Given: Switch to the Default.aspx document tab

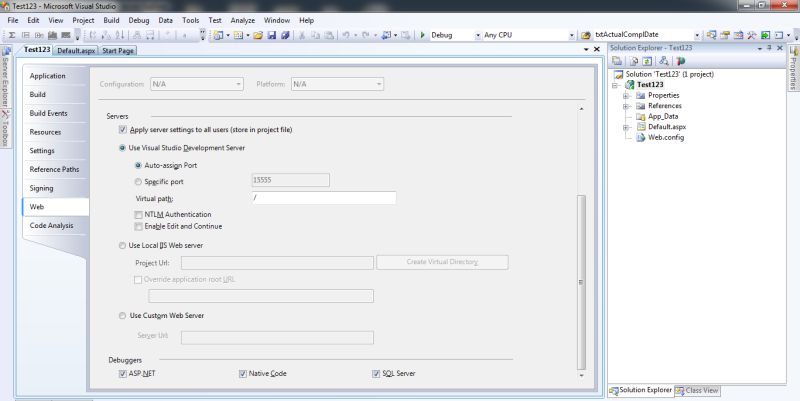Looking at the screenshot, I should coord(76,51).
